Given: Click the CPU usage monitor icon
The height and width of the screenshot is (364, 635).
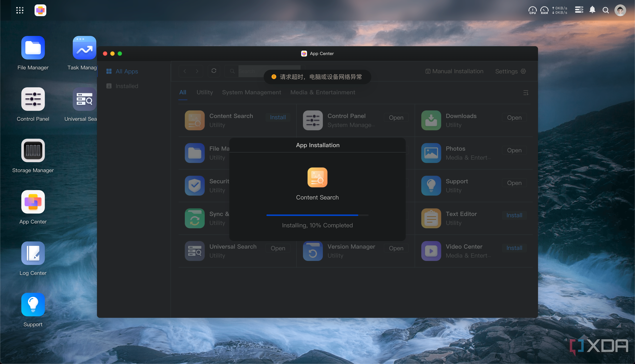Looking at the screenshot, I should pyautogui.click(x=532, y=10).
